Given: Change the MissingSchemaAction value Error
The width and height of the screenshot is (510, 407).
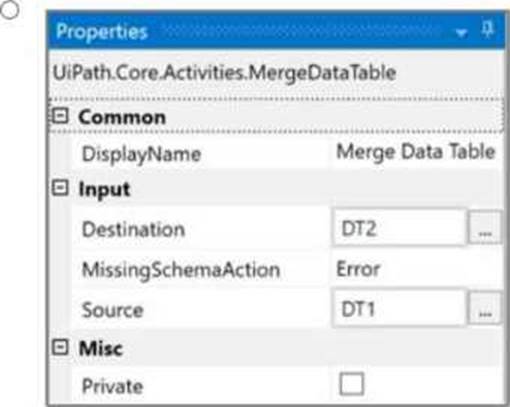Looking at the screenshot, I should (x=358, y=269).
